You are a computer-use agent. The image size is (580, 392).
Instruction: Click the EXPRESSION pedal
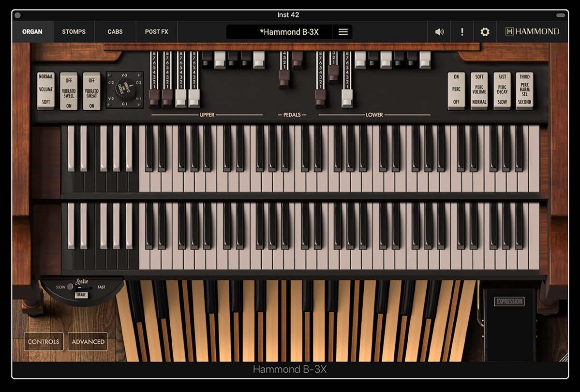click(509, 324)
